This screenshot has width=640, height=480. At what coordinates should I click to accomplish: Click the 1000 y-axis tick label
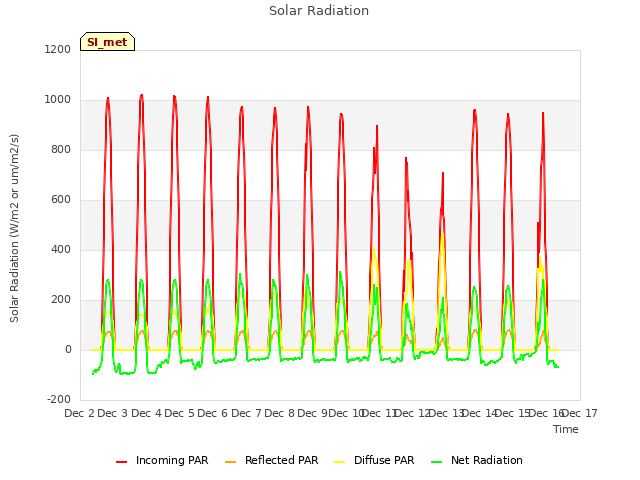58,100
